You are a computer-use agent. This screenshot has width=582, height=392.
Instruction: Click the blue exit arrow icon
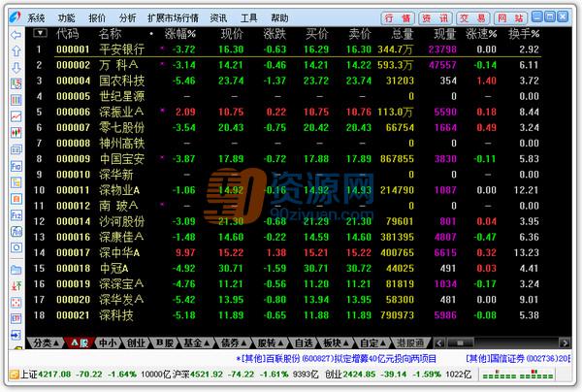coord(16,335)
